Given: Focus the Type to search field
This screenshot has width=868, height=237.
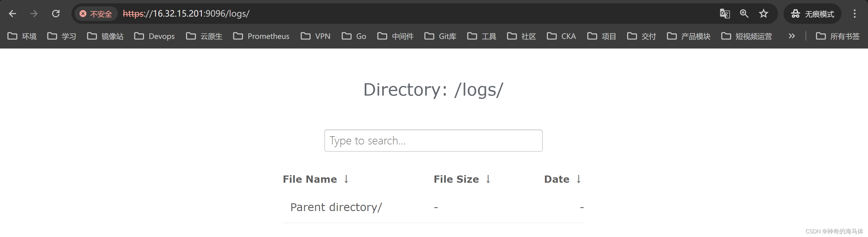Looking at the screenshot, I should 433,141.
